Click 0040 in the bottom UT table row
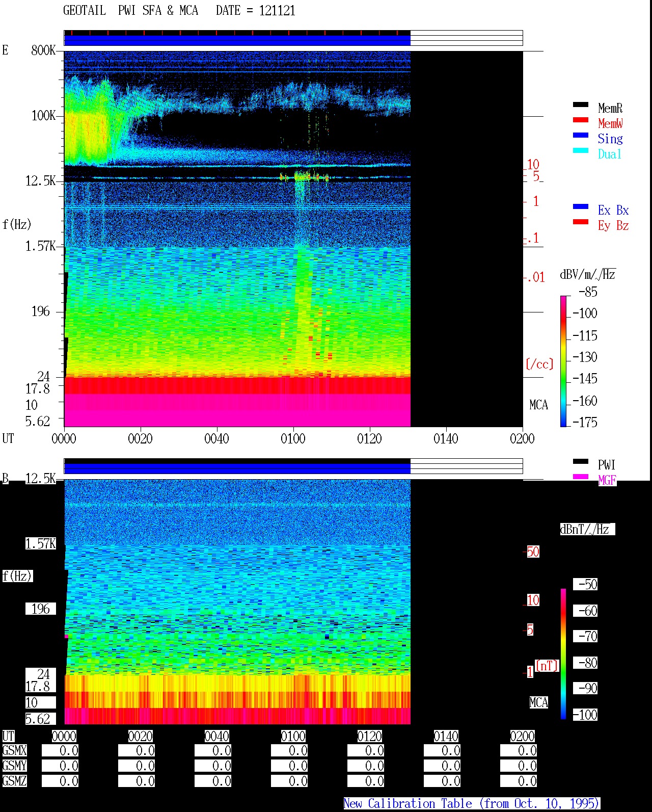 (216, 736)
